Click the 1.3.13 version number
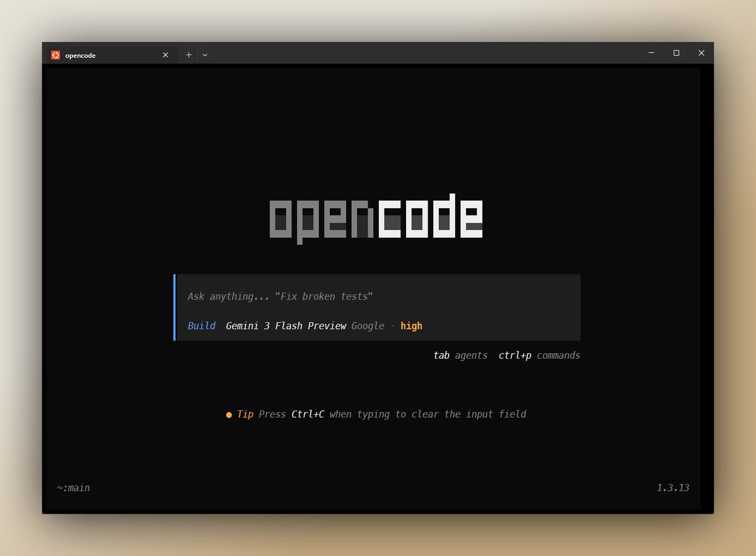The width and height of the screenshot is (756, 556). point(673,488)
